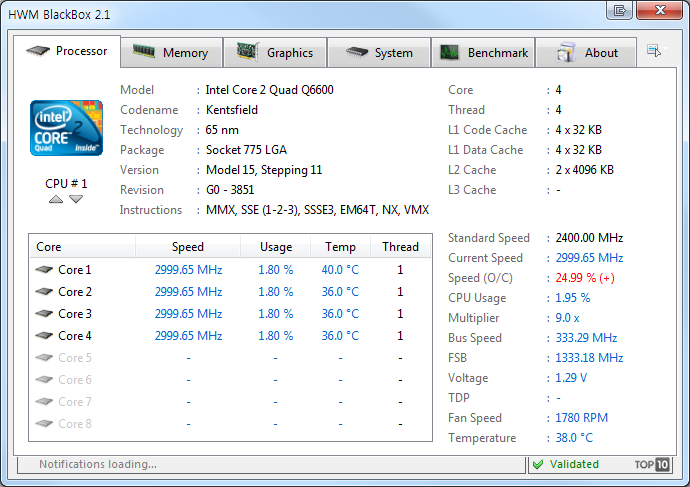Click the 333.29 MHz Bus Speed value

[x=586, y=338]
